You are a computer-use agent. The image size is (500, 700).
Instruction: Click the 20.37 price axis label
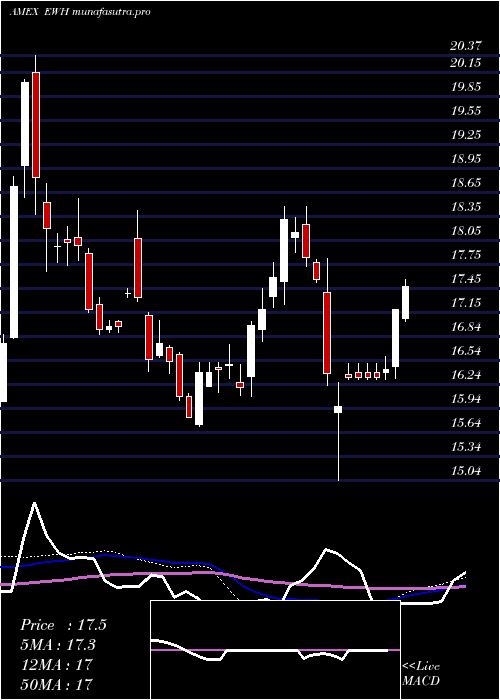coord(466,46)
